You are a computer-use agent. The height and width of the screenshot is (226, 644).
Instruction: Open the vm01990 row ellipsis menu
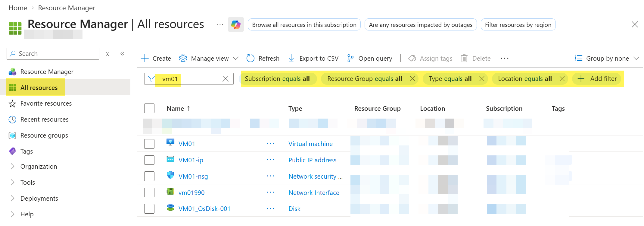pyautogui.click(x=270, y=192)
